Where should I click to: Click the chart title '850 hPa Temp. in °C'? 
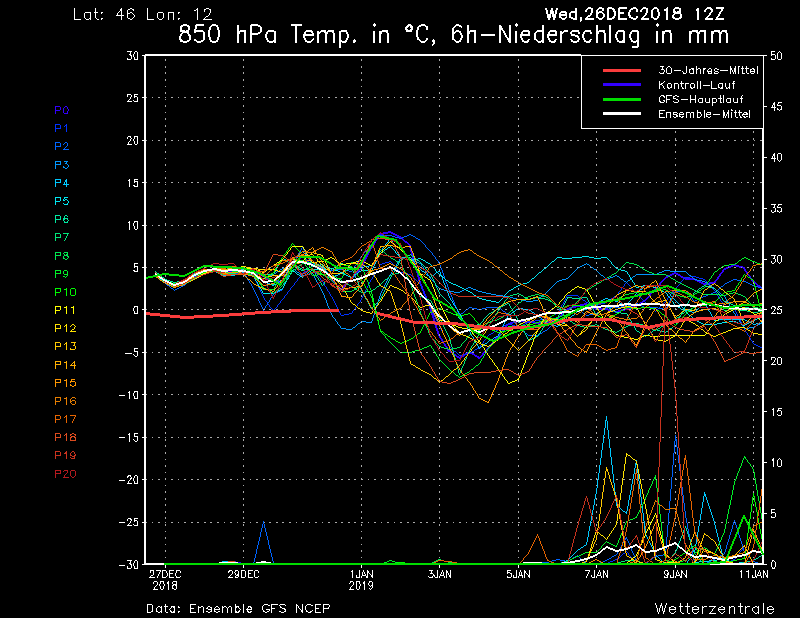click(307, 35)
